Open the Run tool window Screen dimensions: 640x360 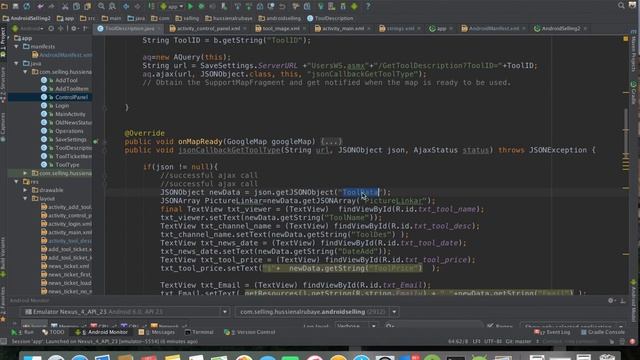click(23, 332)
